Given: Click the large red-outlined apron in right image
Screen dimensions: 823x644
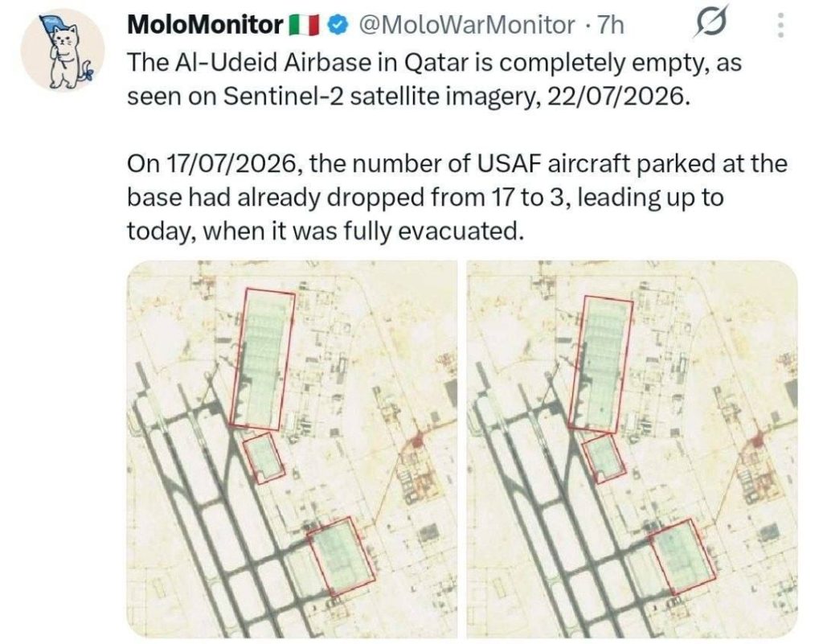Looking at the screenshot, I should (x=601, y=365).
